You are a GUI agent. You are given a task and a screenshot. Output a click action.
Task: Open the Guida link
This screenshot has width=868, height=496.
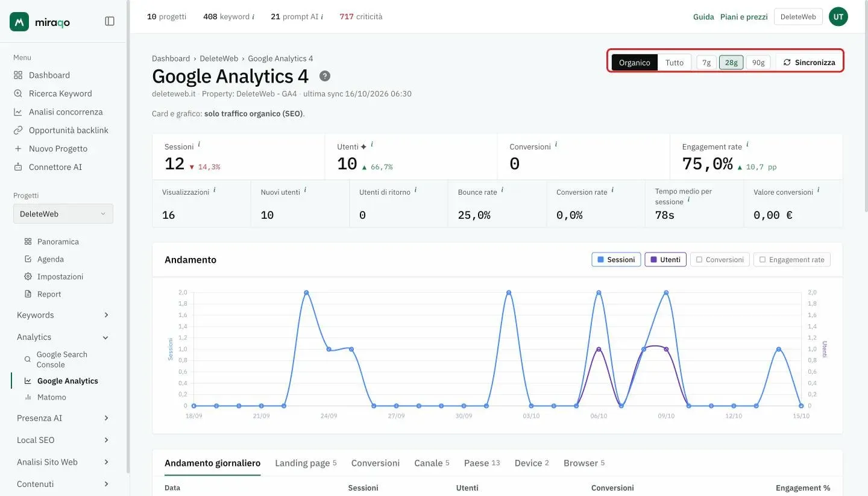pos(703,17)
